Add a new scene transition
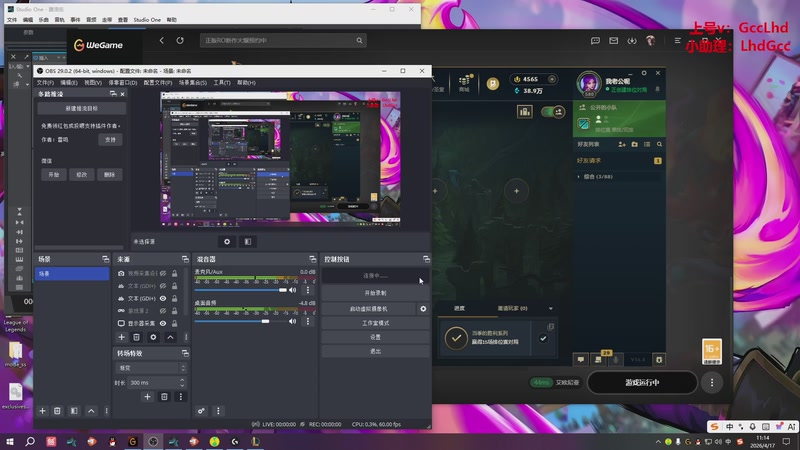 (x=147, y=396)
